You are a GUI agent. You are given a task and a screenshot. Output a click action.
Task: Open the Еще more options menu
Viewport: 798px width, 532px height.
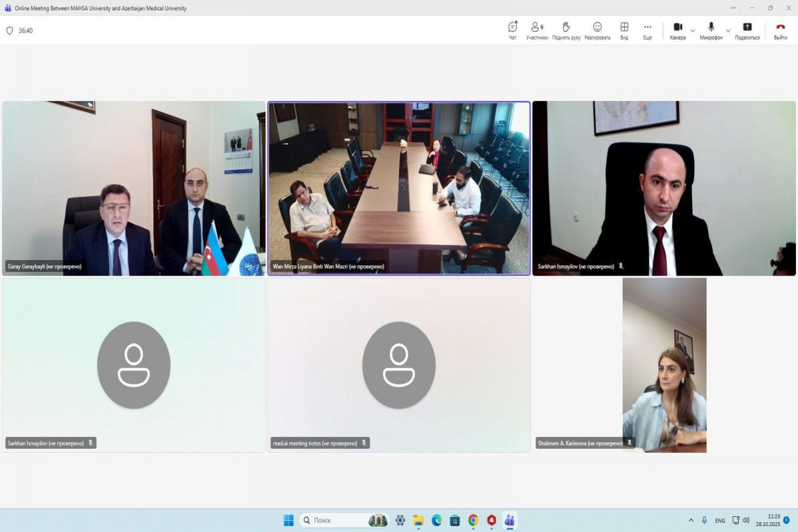pos(647,30)
